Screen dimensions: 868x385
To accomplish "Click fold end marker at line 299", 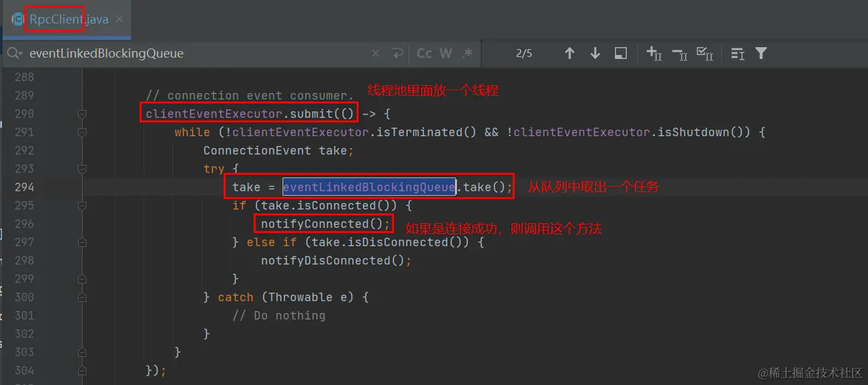I will [x=83, y=279].
